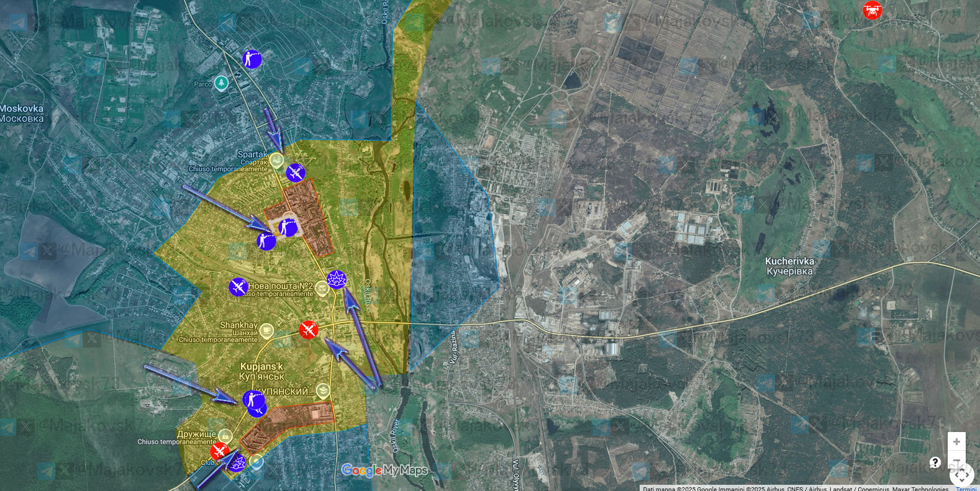The height and width of the screenshot is (491, 980).
Task: Click the blue explosion marker near Club
Action: pos(237,462)
